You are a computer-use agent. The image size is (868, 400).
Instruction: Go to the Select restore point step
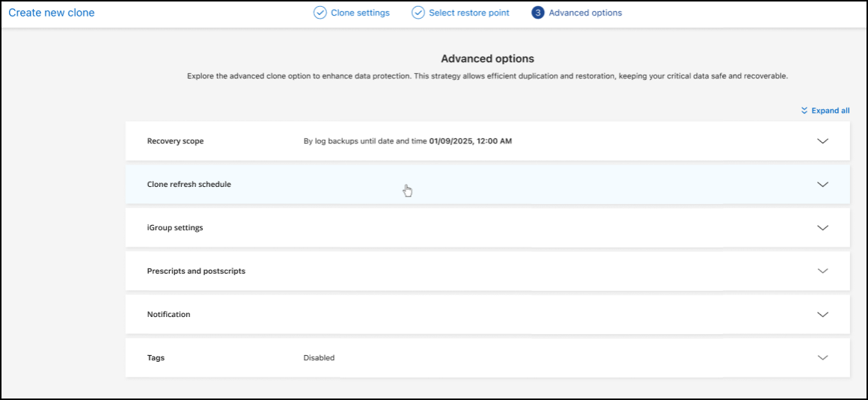(469, 13)
